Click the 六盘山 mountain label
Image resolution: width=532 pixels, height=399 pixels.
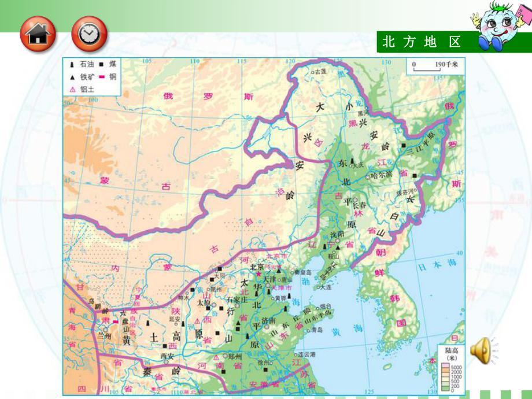124,320
